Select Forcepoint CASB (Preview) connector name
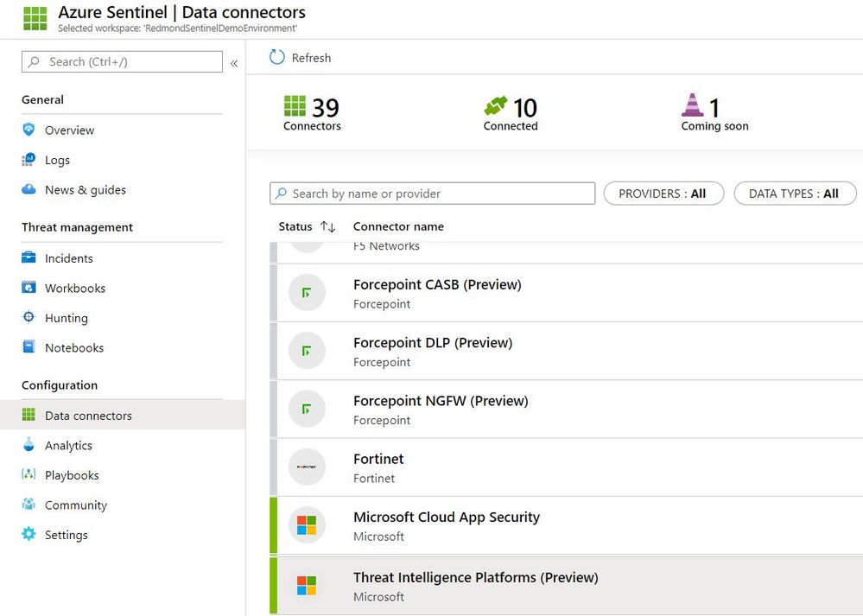This screenshot has height=616, width=863. click(x=437, y=284)
